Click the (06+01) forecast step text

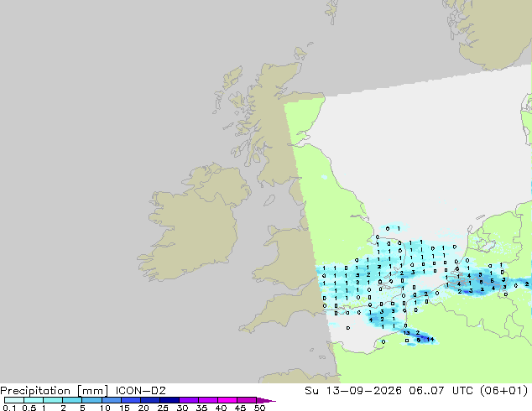click(504, 391)
